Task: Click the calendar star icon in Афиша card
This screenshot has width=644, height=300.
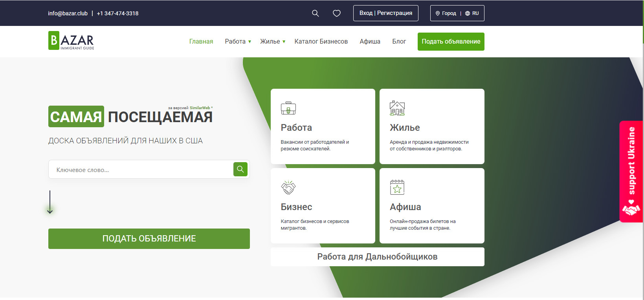Action: point(397,187)
